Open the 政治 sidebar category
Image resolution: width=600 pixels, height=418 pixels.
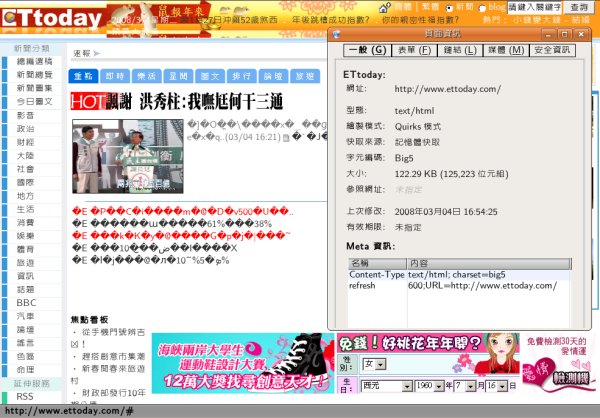pyautogui.click(x=25, y=129)
